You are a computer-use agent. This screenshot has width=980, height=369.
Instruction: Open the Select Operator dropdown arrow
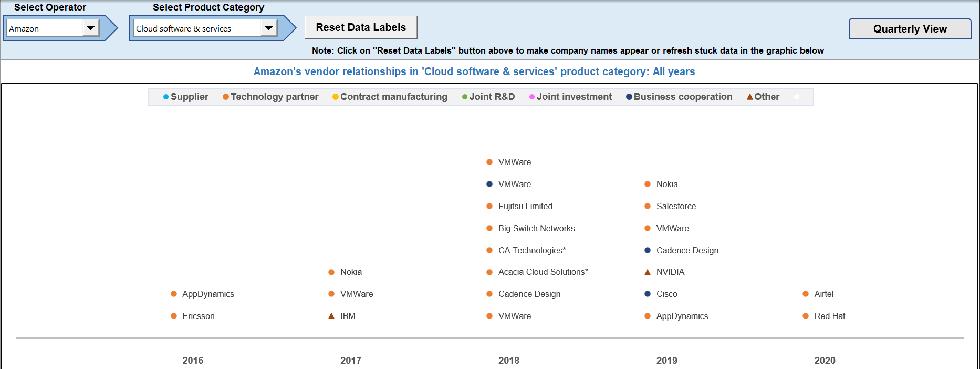(90, 28)
